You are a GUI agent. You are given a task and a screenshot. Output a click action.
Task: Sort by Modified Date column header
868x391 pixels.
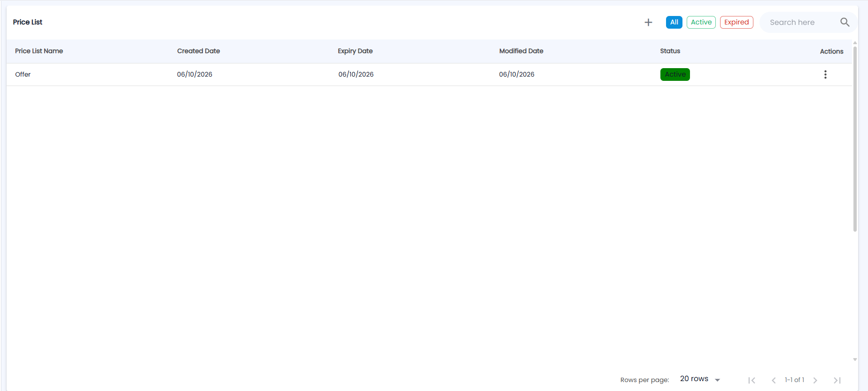click(521, 51)
